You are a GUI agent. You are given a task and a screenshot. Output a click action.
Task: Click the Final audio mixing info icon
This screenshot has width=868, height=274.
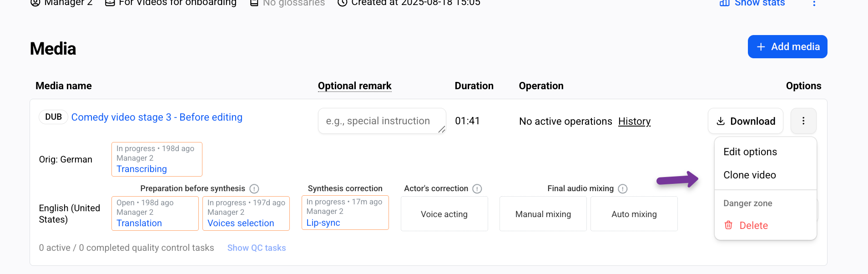(623, 188)
